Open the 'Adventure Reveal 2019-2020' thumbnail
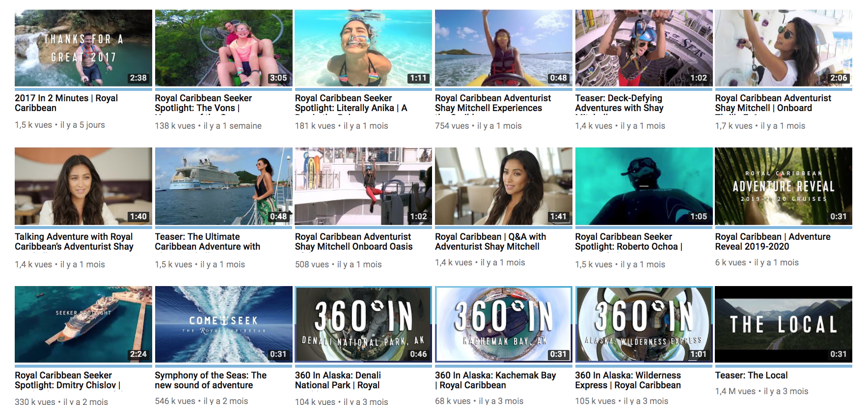 coord(784,186)
